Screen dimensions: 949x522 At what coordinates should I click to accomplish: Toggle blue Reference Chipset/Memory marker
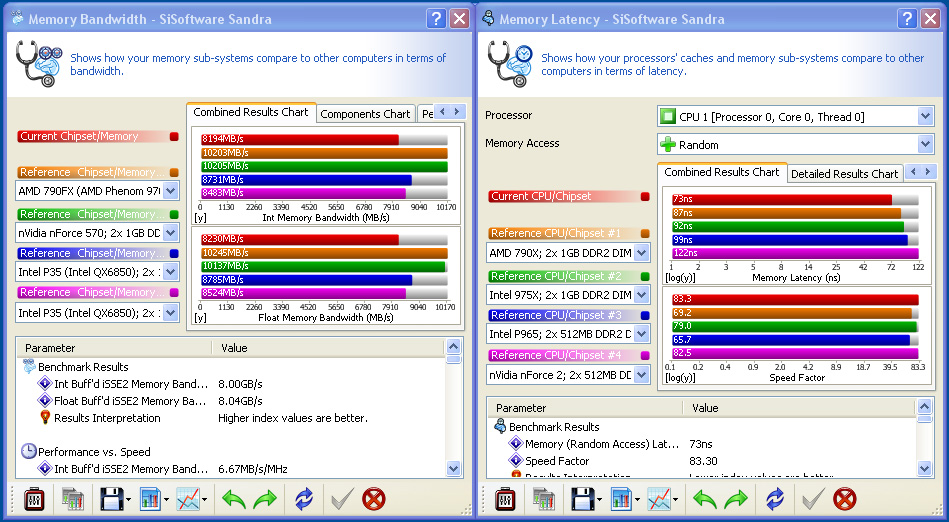[x=174, y=254]
